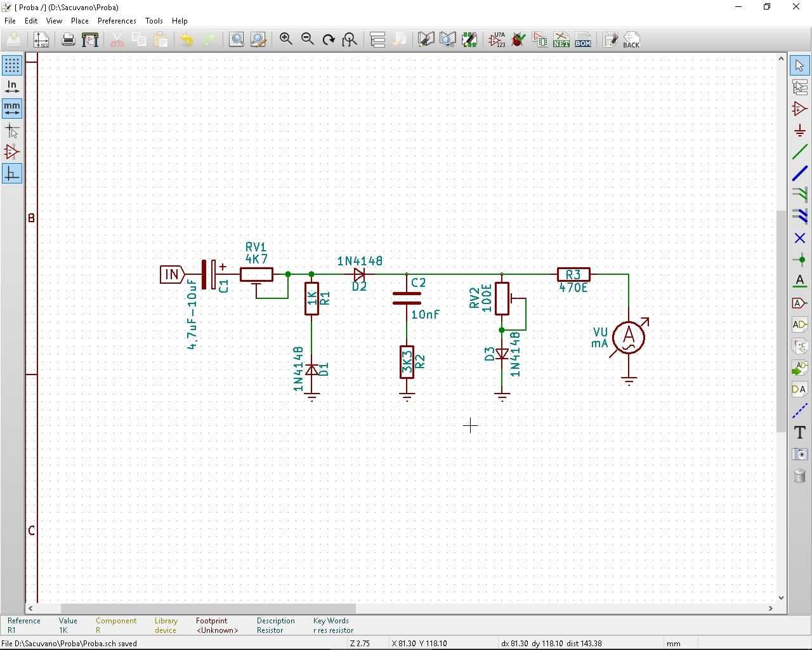Select wire to bus entry tool

(x=800, y=195)
